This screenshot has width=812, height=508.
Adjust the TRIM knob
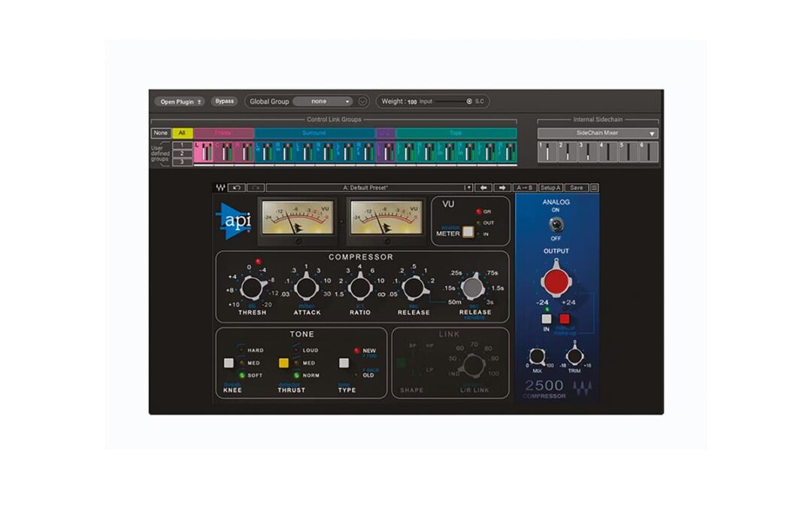[574, 356]
